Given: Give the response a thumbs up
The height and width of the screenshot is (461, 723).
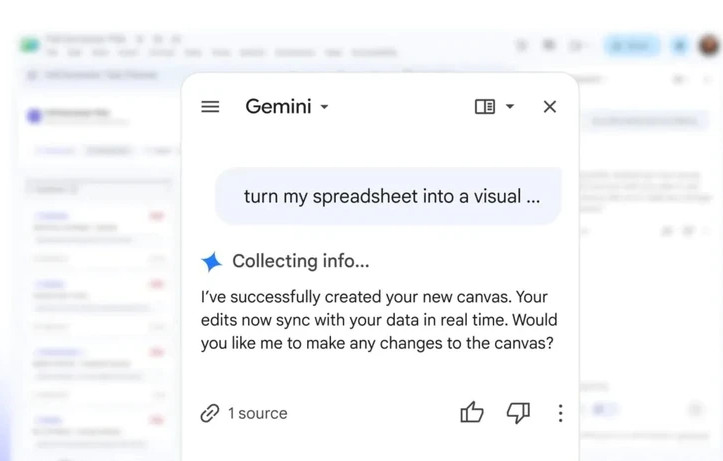Looking at the screenshot, I should tap(472, 412).
